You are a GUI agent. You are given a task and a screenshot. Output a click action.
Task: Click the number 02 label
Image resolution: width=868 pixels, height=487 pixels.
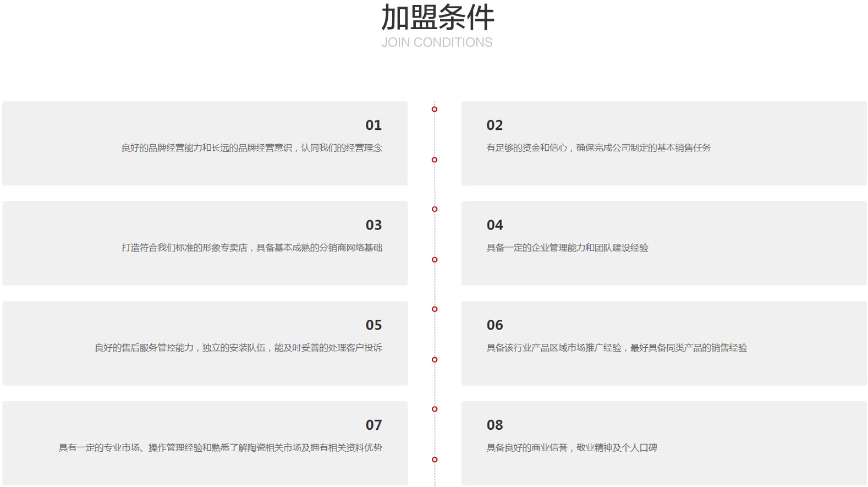tap(495, 125)
